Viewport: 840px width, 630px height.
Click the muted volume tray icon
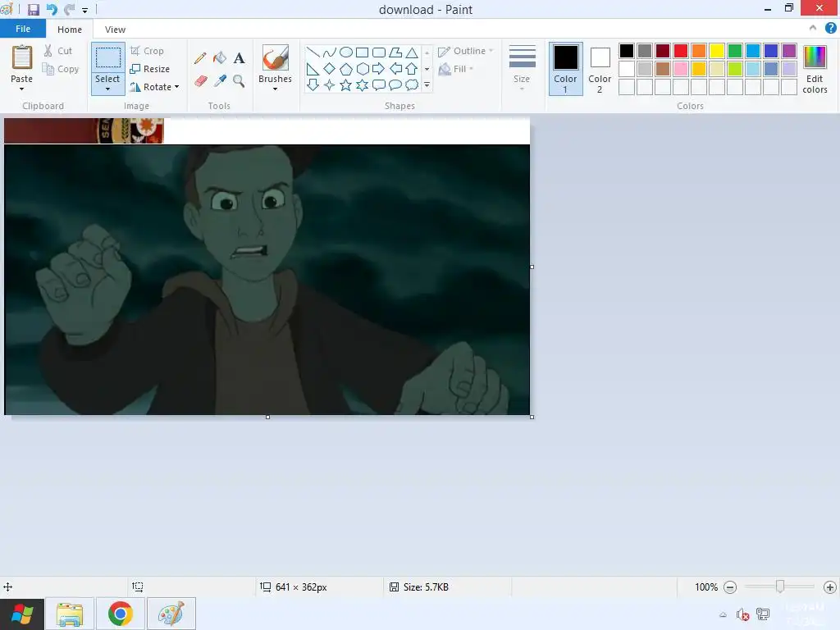click(742, 614)
